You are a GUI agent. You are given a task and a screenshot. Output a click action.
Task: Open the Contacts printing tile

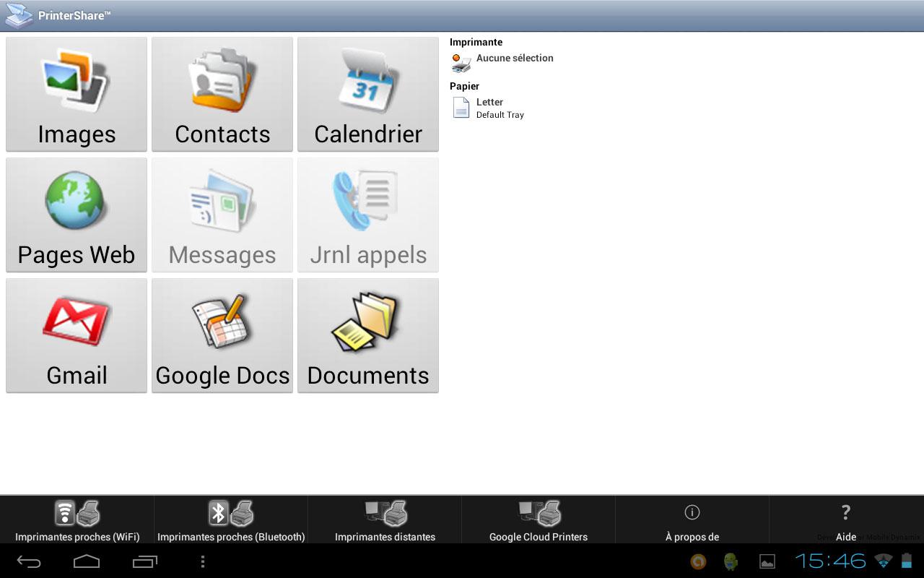[x=222, y=94]
